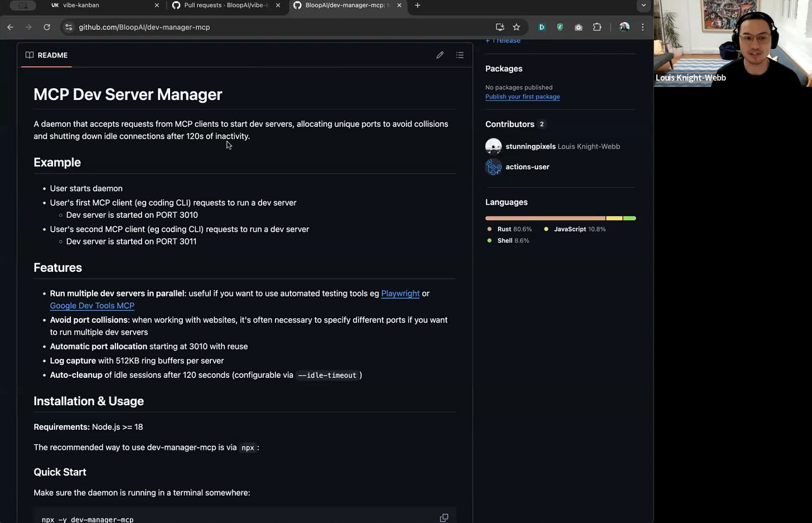Click the Shell 8.6% language entry
Image resolution: width=812 pixels, height=523 pixels.
tap(507, 241)
